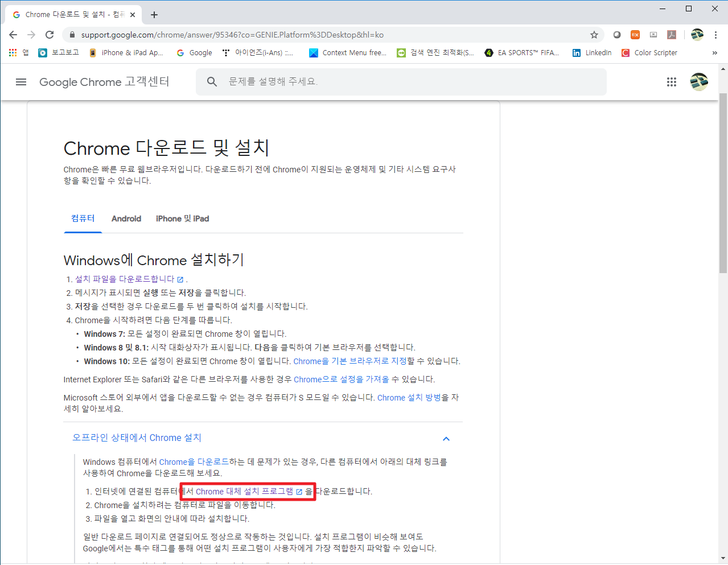Collapse section with the up chevron

[446, 439]
